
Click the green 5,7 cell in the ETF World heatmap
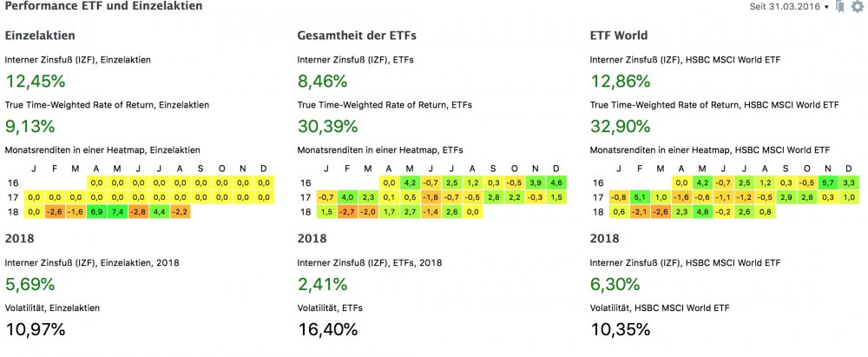[x=828, y=183]
